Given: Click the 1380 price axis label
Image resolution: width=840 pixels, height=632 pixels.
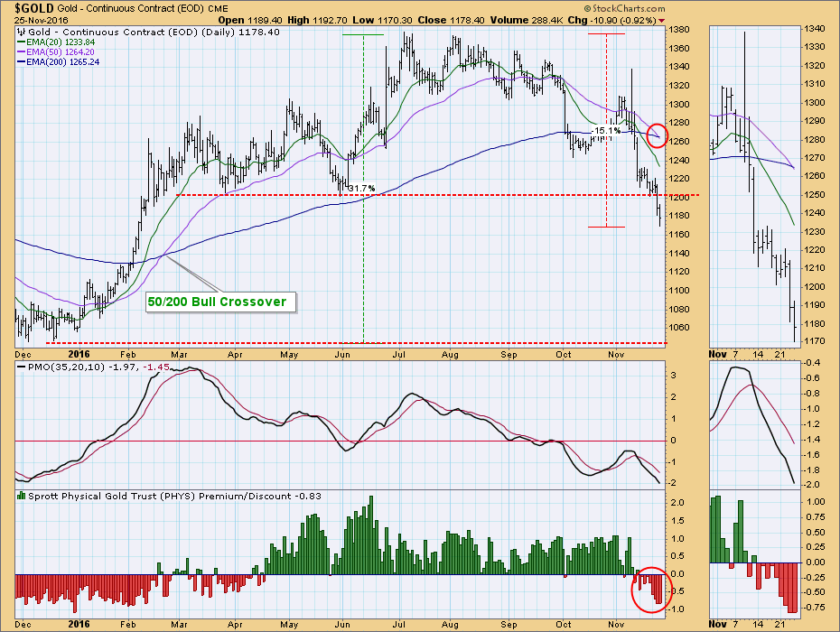Looking at the screenshot, I should 679,30.
